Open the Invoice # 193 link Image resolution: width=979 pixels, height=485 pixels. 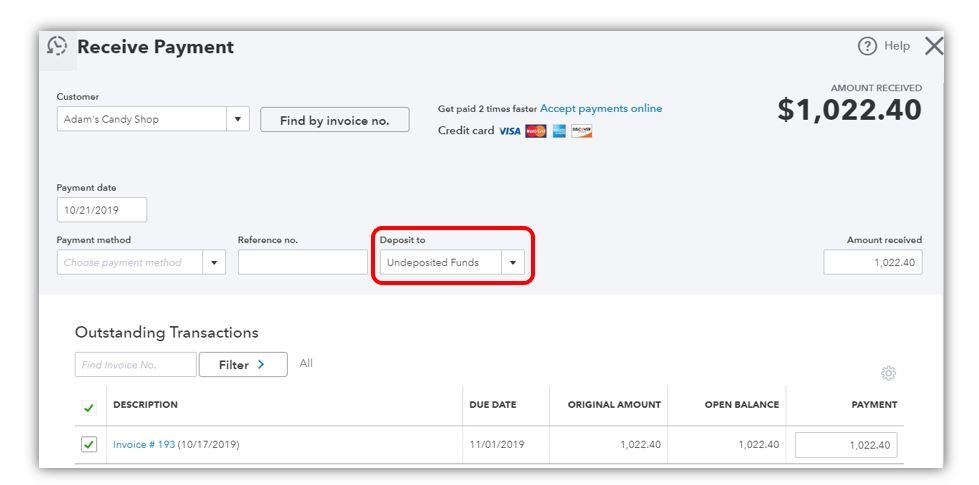point(144,444)
